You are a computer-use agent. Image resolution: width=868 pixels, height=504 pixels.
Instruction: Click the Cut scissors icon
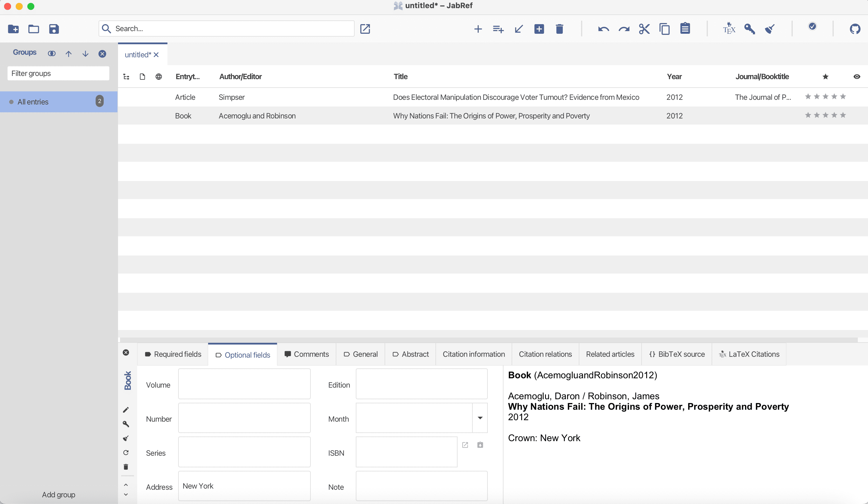[644, 29]
